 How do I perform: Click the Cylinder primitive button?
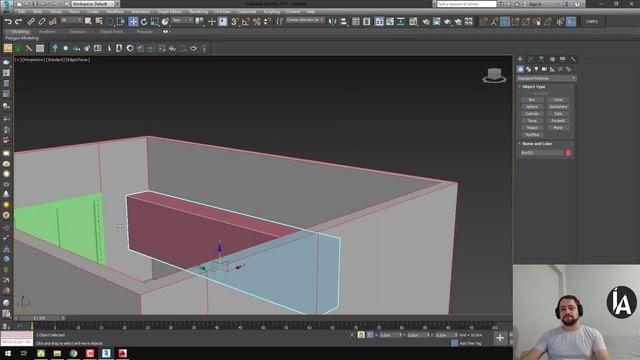point(532,113)
